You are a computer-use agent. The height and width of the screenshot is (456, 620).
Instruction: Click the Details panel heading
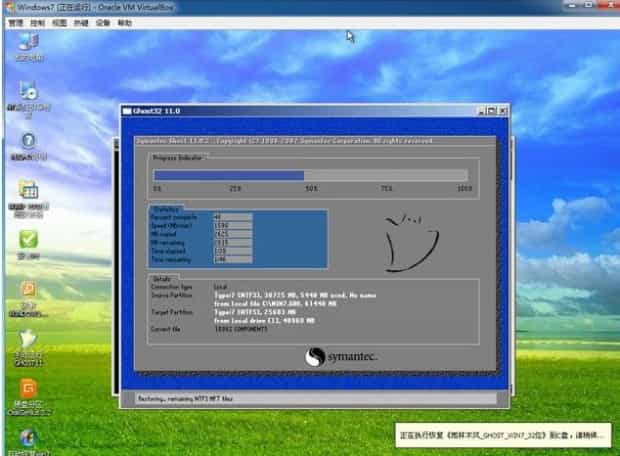click(162, 279)
